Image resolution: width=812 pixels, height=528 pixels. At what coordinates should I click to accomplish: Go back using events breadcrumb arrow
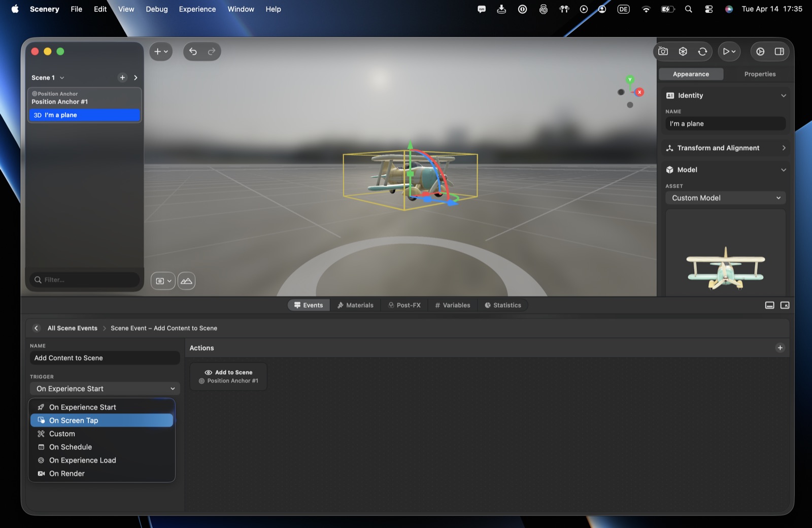[36, 328]
